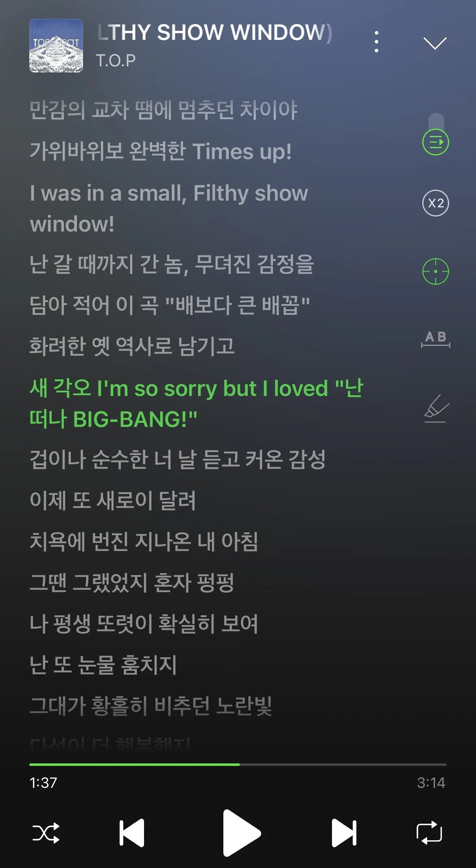This screenshot has height=868, width=476.
Task: Tap the lyrics scrollbar handle
Action: [436, 121]
